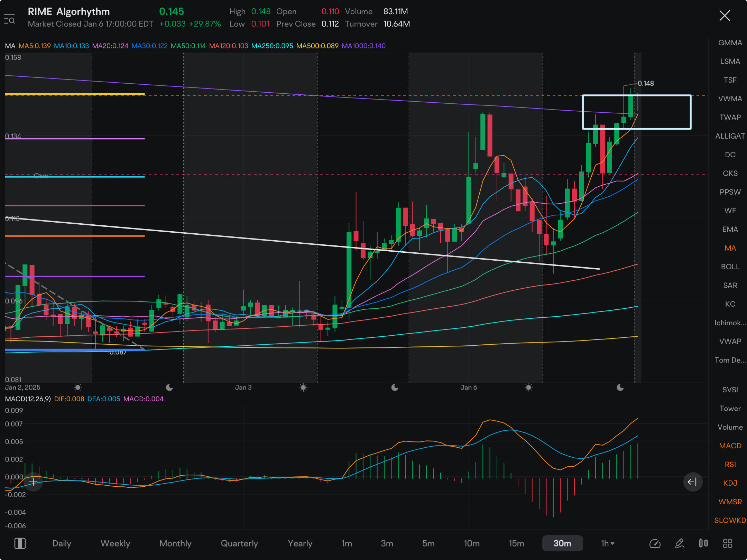Enable the TWAP indicator
The height and width of the screenshot is (560, 747).
730,118
